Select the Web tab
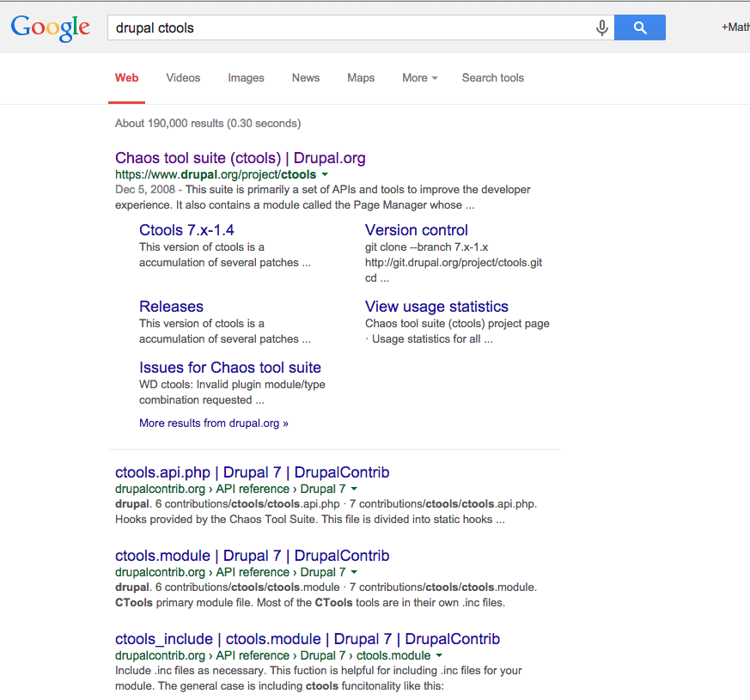Screen dimensions: 750x700 [127, 78]
